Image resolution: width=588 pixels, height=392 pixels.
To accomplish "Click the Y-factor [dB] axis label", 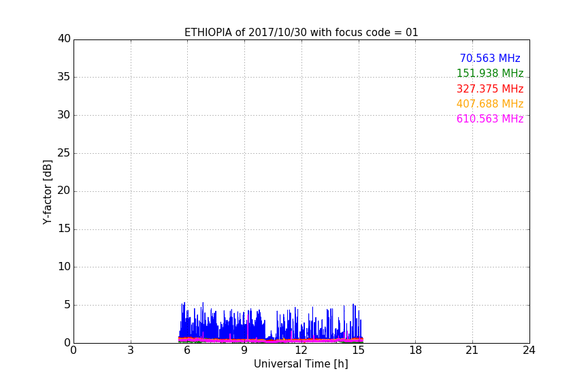I will pyautogui.click(x=47, y=192).
